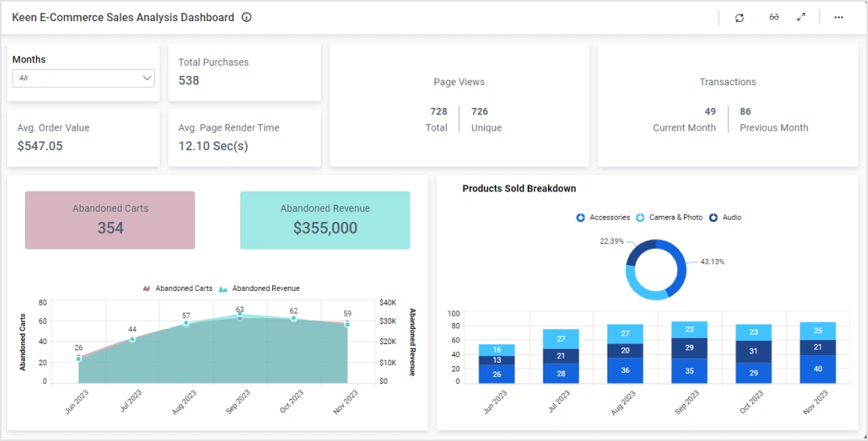
Task: Toggle Accessories legend in Products breakdown
Action: 581,217
